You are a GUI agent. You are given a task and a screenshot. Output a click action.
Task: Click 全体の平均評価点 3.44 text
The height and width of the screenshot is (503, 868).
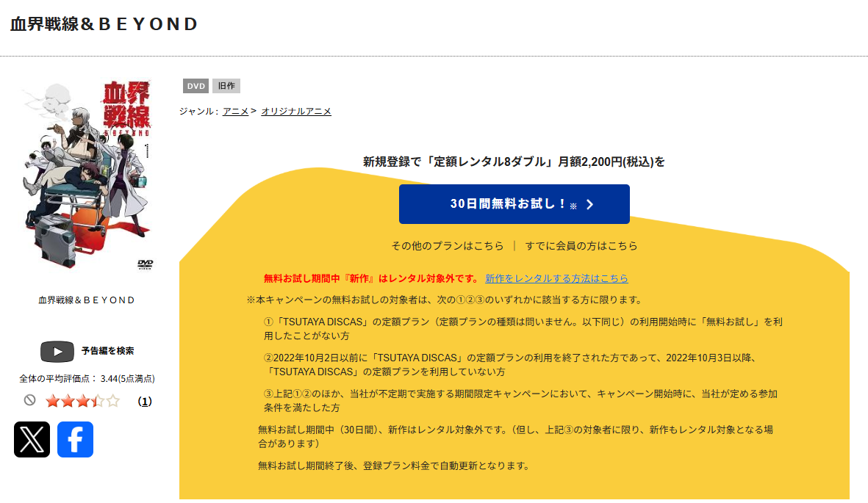tap(87, 378)
